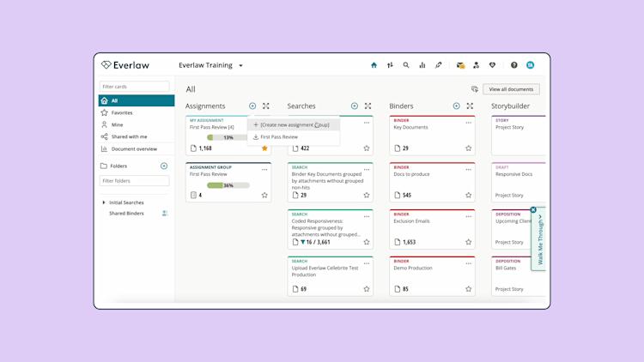The width and height of the screenshot is (644, 362).
Task: Click the Filter folders input field
Action: (134, 181)
